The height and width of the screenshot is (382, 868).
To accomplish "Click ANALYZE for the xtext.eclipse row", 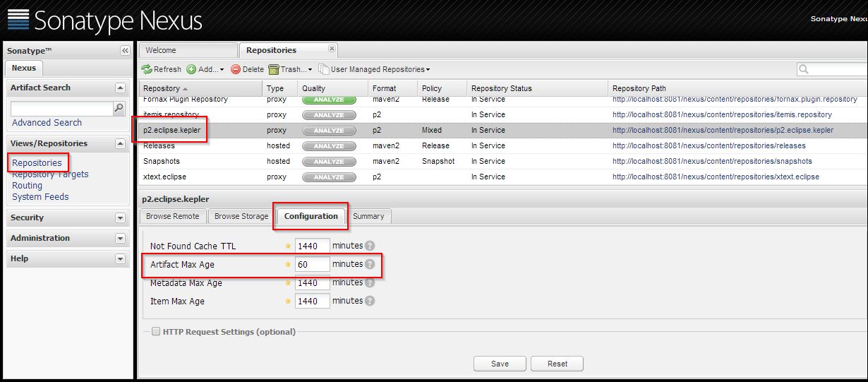I will pyautogui.click(x=329, y=177).
